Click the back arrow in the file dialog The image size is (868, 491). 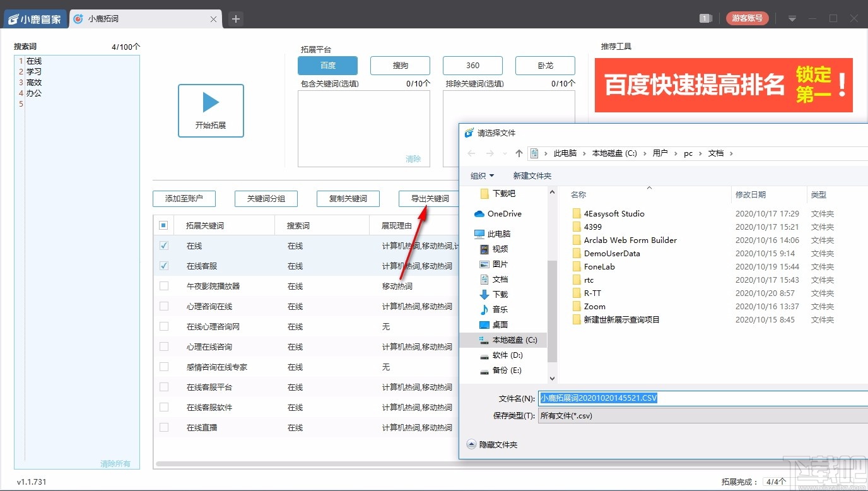tap(471, 153)
